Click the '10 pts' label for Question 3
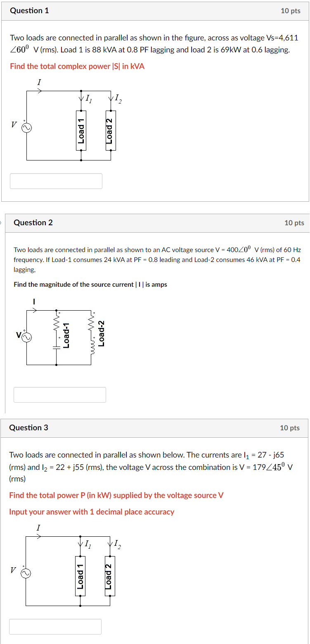This screenshot has width=310, height=644. point(290,428)
